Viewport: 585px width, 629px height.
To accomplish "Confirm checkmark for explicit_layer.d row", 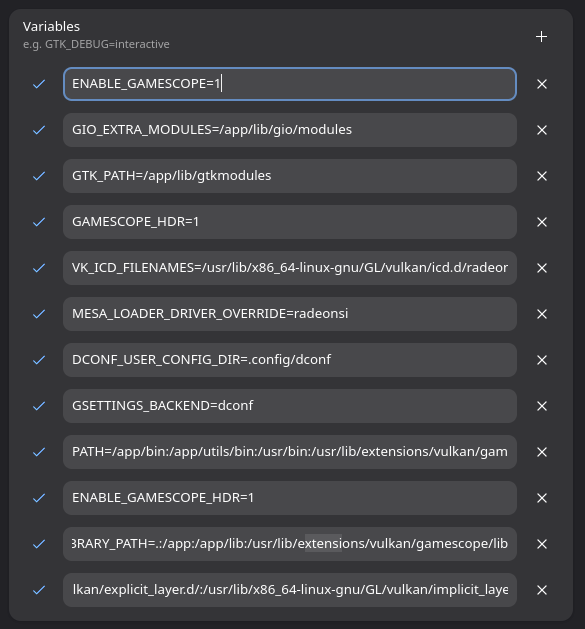I will click(x=39, y=590).
